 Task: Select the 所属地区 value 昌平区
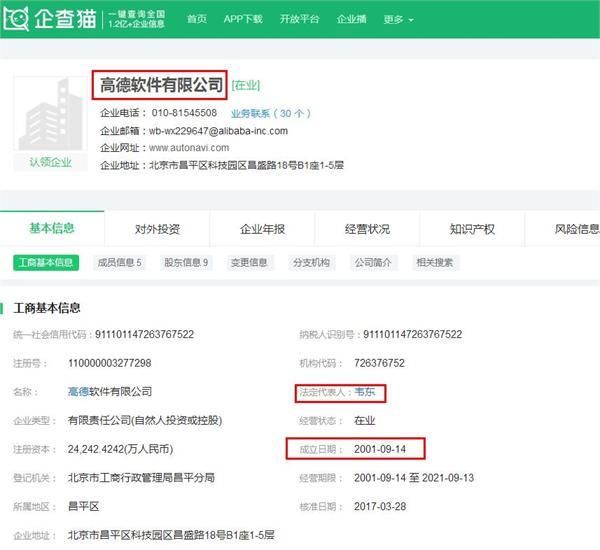[x=83, y=506]
